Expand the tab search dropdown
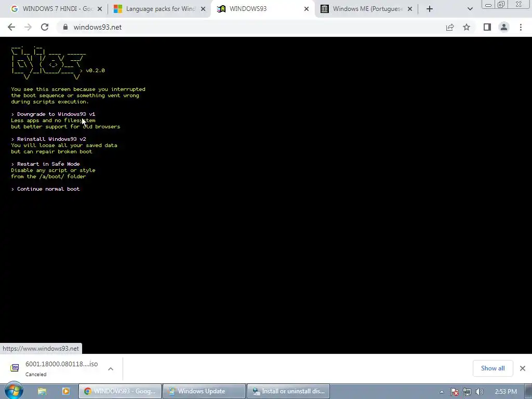The image size is (532, 399). pos(470,9)
